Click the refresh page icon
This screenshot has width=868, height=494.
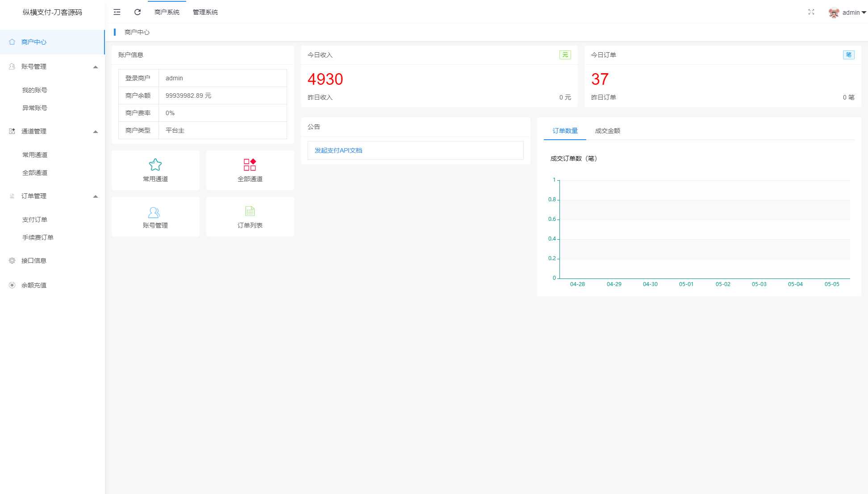(x=138, y=12)
